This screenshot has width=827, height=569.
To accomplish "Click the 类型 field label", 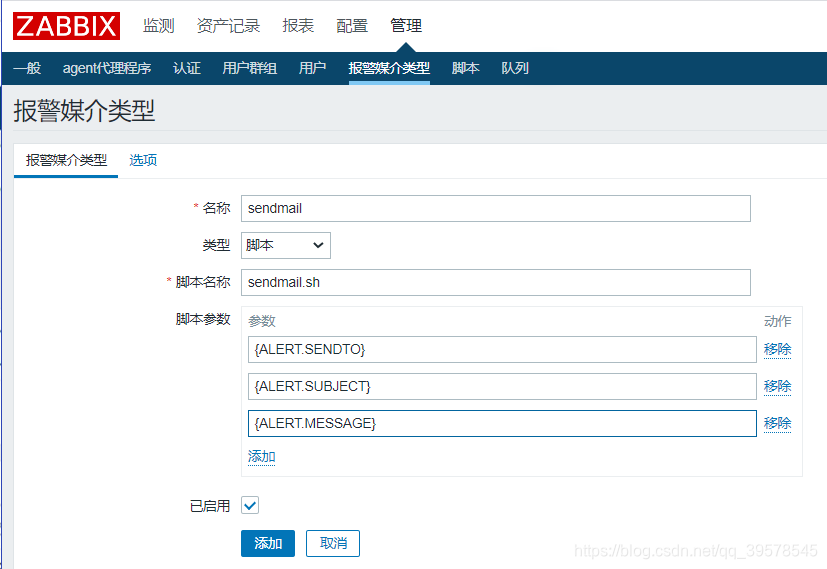I will [216, 245].
